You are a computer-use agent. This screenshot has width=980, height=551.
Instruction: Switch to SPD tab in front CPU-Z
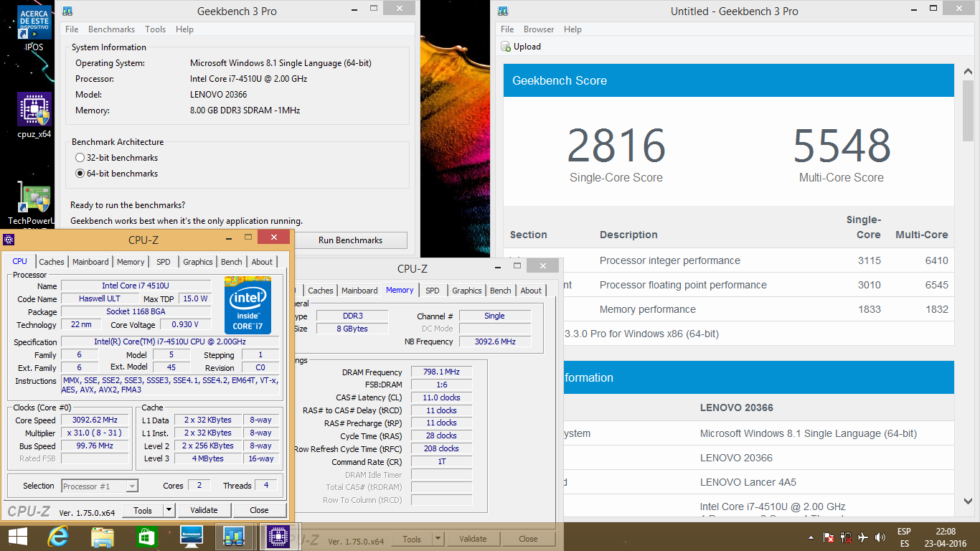click(164, 262)
